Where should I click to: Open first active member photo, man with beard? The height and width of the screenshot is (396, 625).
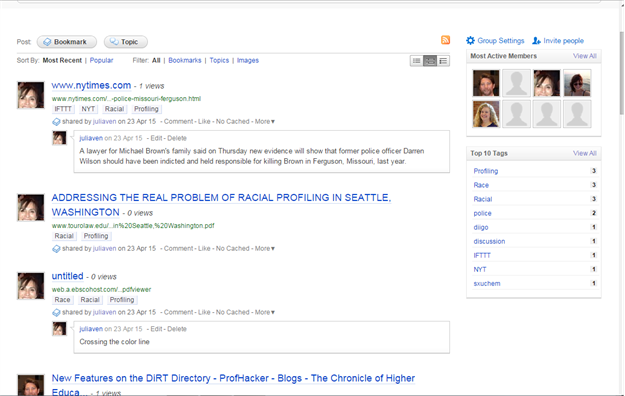pos(486,83)
